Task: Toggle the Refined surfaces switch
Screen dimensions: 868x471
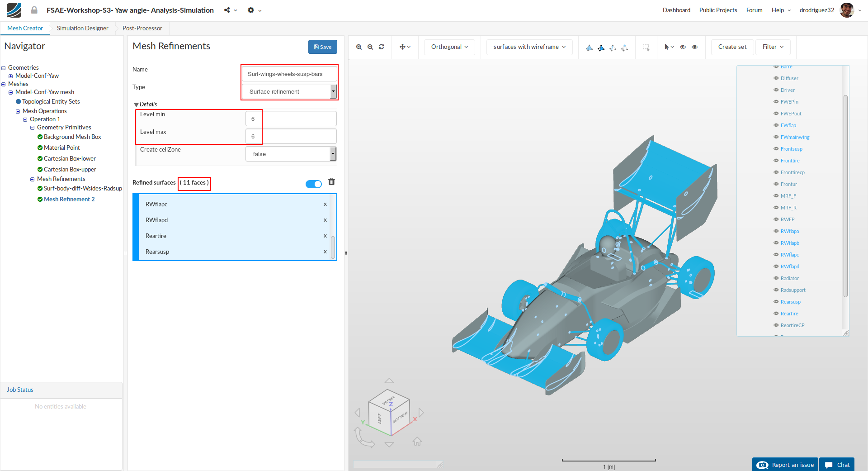Action: point(314,184)
